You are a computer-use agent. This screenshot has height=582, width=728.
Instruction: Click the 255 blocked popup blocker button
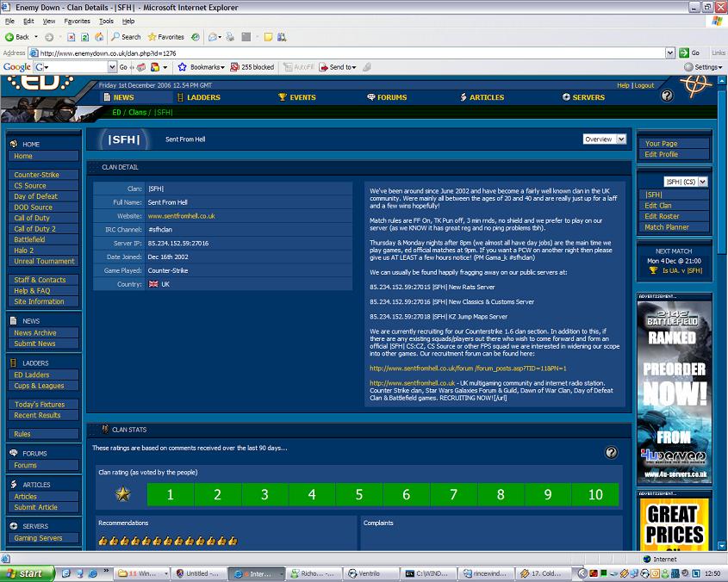coord(252,67)
